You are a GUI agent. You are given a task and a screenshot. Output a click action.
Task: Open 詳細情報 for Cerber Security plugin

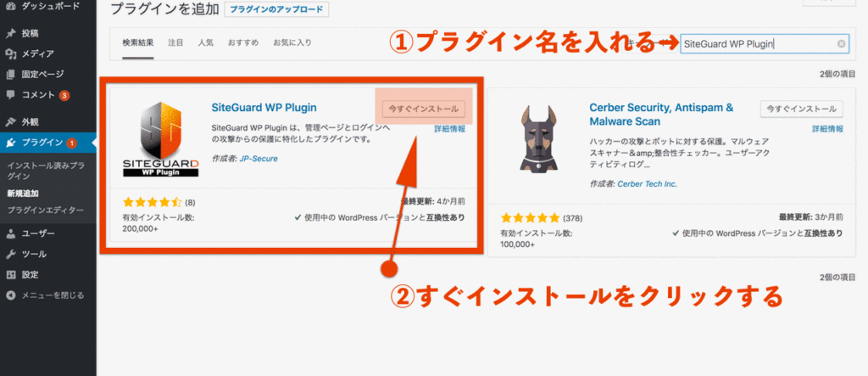tap(827, 129)
